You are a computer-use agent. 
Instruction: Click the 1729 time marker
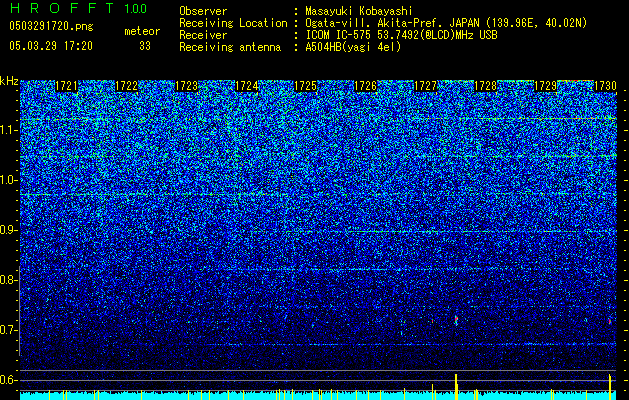coord(546,86)
